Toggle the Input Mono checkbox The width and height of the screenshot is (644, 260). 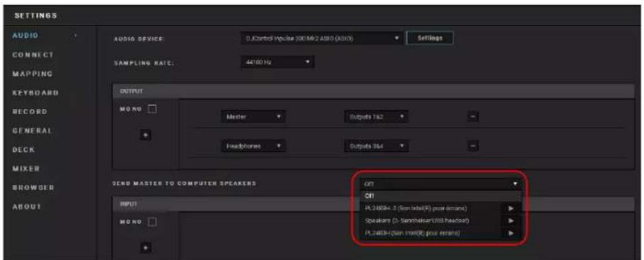152,222
